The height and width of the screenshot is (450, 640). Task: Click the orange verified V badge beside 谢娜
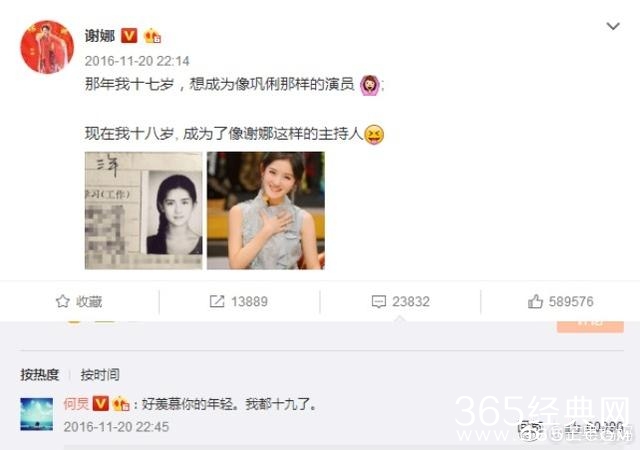click(x=129, y=36)
